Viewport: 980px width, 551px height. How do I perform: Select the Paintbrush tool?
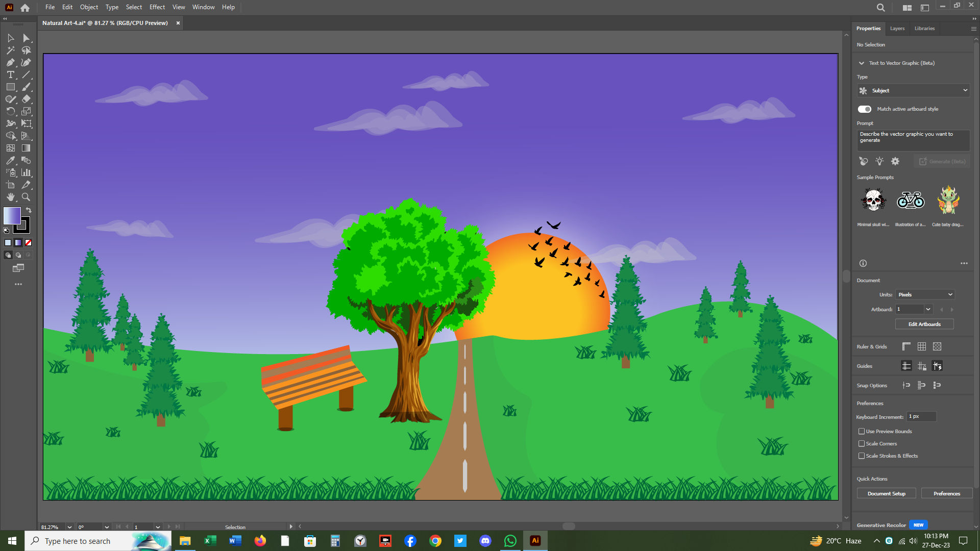26,87
